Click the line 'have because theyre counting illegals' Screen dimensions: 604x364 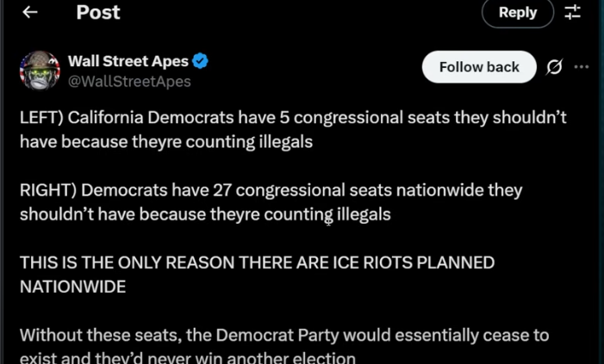coord(166,142)
